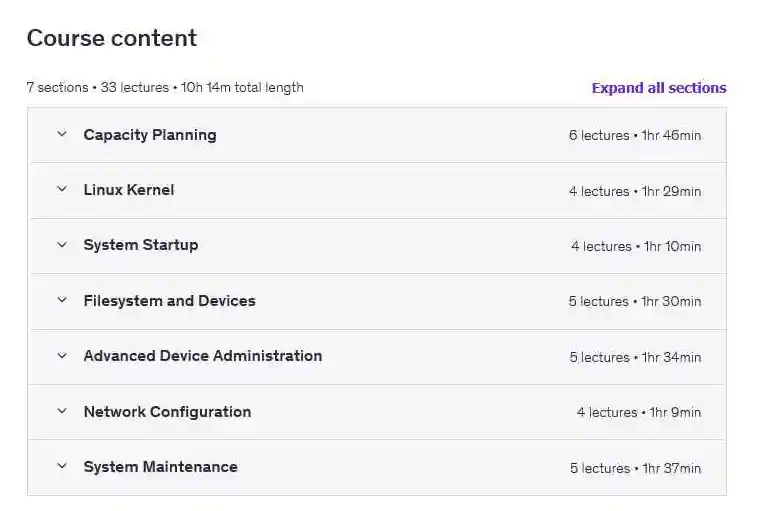Click Capacity Planning's 6 lectures duration text

coord(635,136)
